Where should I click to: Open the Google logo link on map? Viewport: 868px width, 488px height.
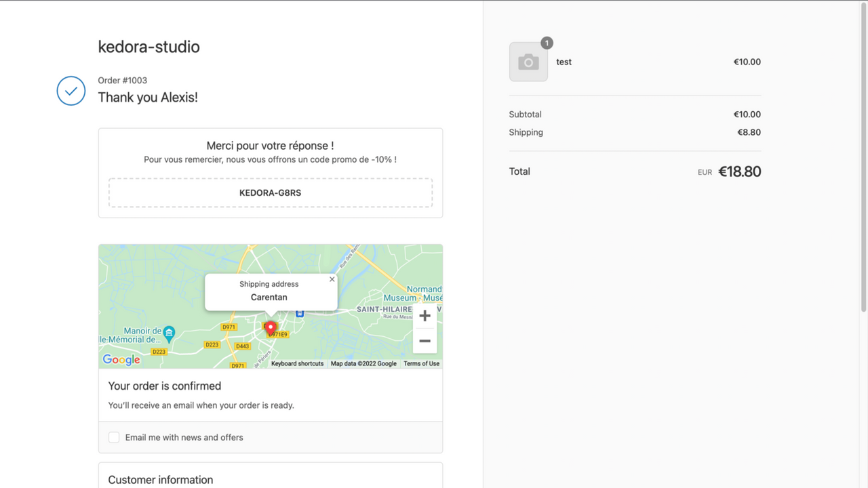[121, 360]
